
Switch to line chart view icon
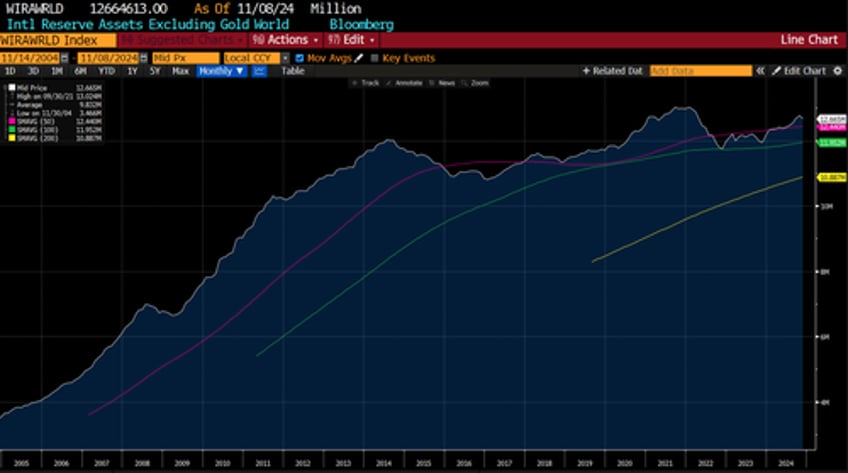[x=260, y=71]
